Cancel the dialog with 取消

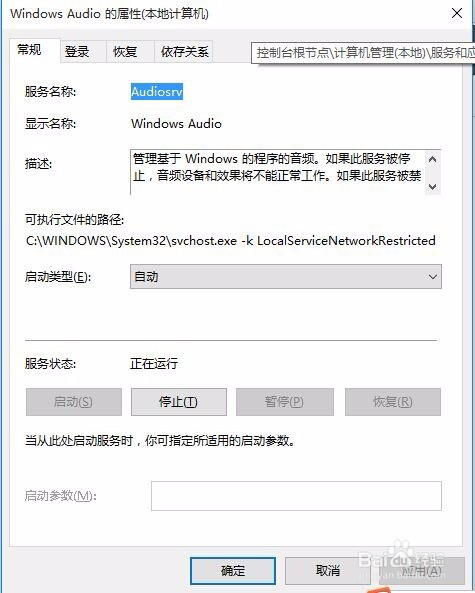(328, 570)
